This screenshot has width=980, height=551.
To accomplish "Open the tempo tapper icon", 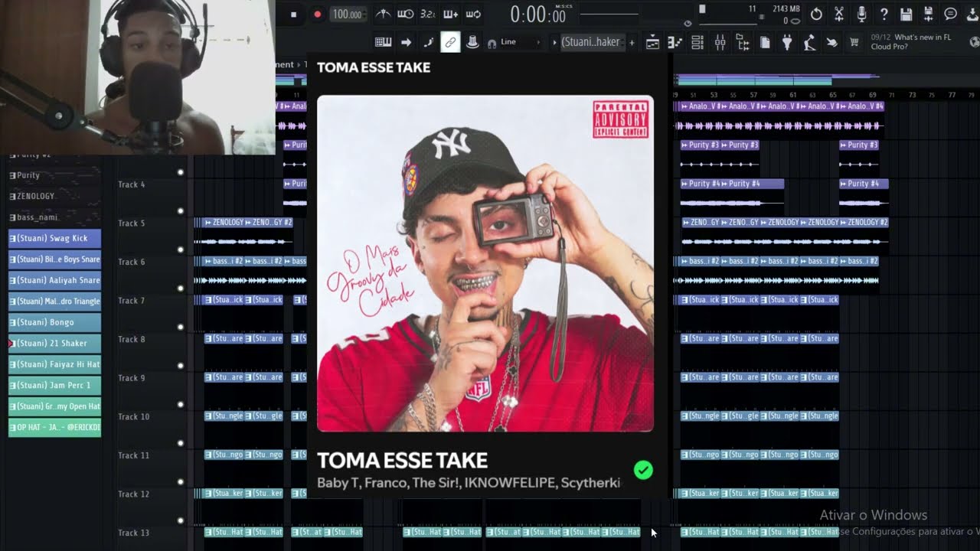I will coord(809,43).
